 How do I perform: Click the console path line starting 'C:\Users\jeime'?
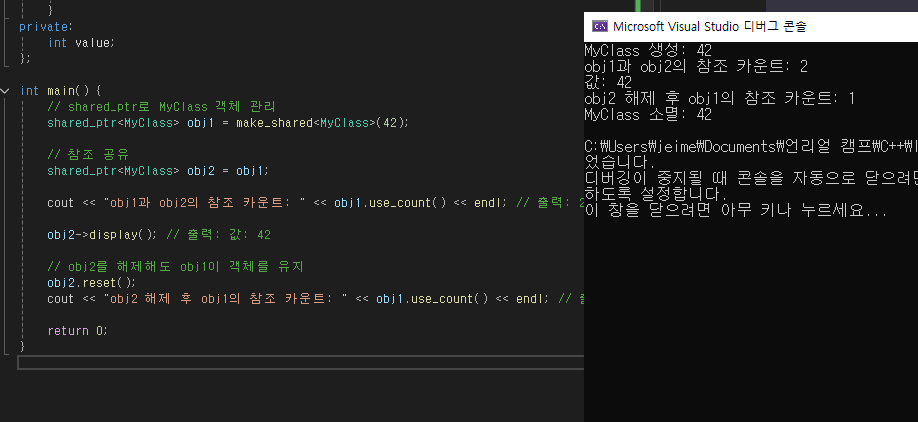click(751, 146)
